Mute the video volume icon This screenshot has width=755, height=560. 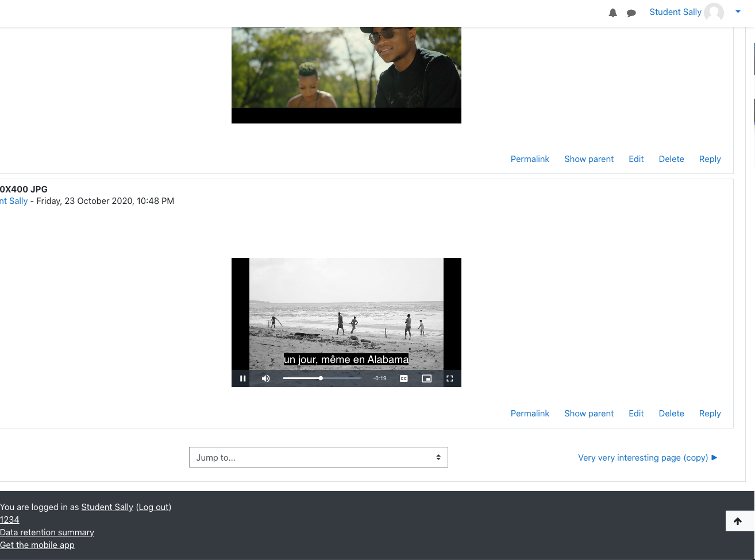(x=266, y=379)
